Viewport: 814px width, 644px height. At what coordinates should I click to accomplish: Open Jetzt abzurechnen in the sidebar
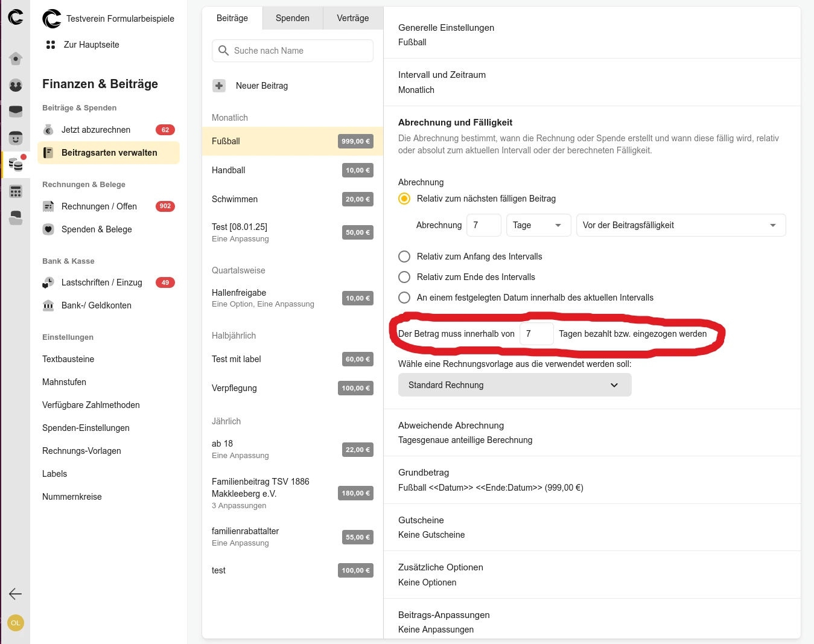click(96, 130)
